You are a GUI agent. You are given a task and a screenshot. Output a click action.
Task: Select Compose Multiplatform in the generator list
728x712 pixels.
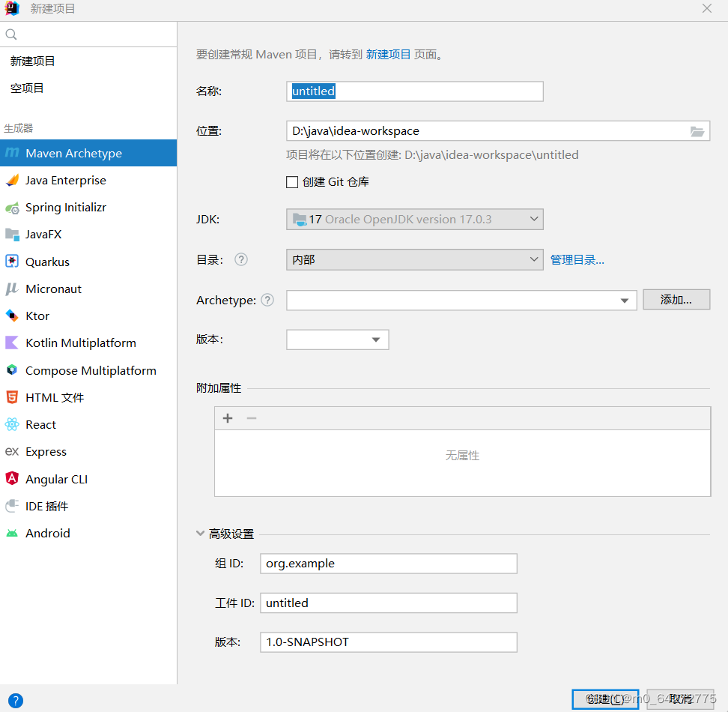pyautogui.click(x=88, y=370)
